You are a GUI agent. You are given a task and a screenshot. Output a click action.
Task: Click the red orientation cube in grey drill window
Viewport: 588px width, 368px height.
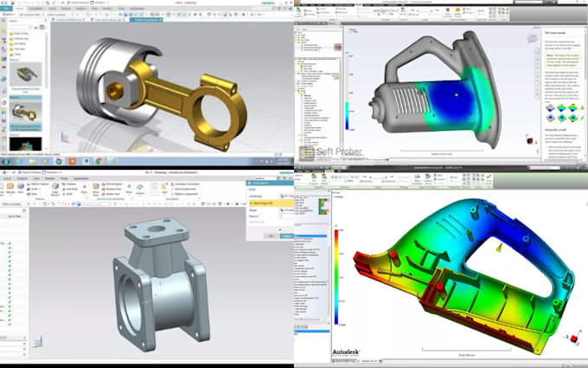[530, 141]
